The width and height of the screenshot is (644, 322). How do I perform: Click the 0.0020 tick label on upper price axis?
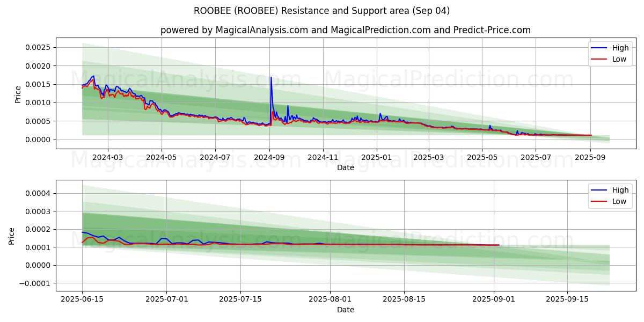coord(38,66)
